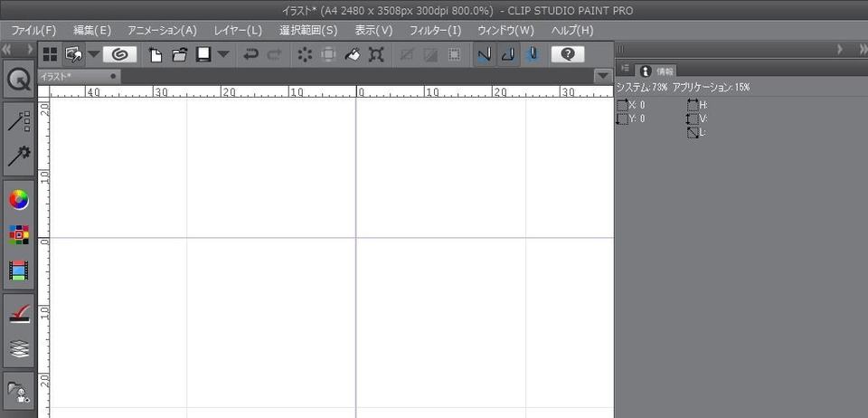Click the invert selected area icon
The height and width of the screenshot is (418, 868).
point(430,54)
